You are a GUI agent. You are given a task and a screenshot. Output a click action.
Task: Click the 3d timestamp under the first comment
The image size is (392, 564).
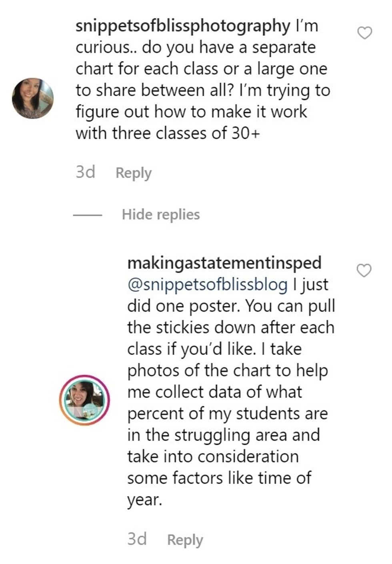coord(85,172)
